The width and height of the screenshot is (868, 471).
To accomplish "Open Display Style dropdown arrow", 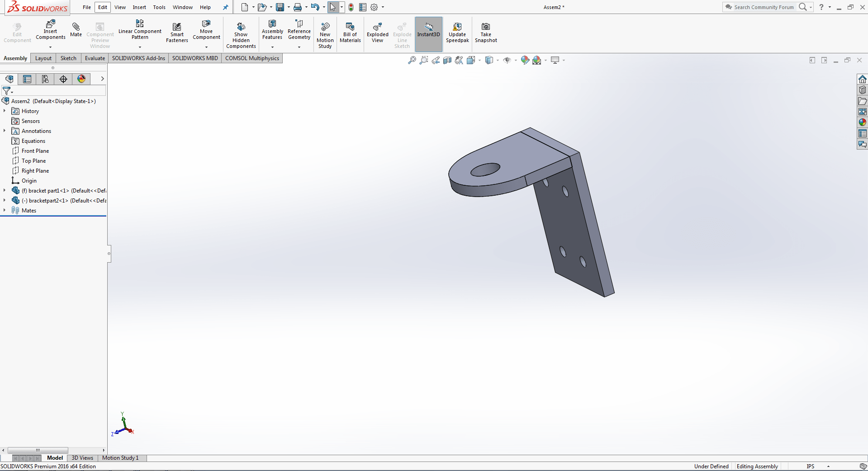I will [498, 60].
